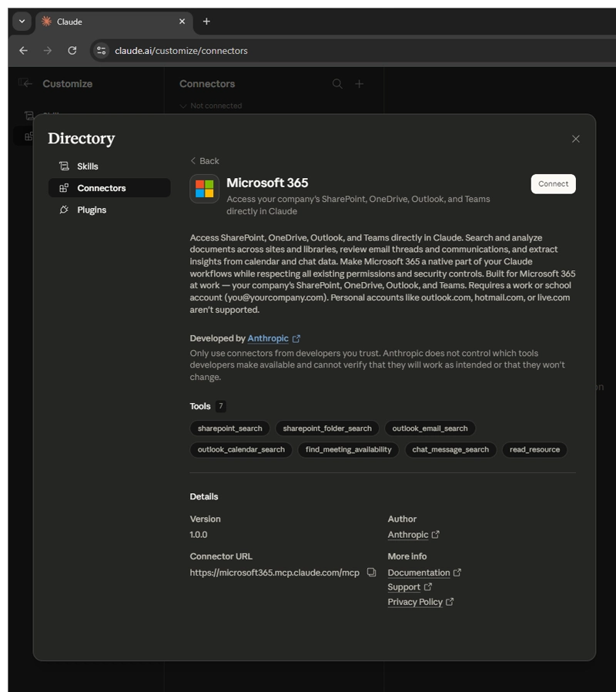Click the browser back arrow
Screen dimensions: 616x692
23,51
